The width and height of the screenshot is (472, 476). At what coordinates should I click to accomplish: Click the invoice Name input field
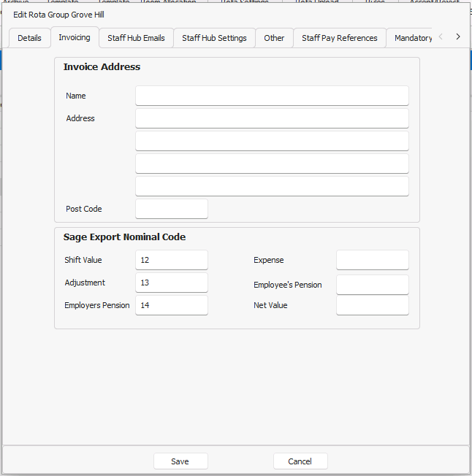point(272,96)
